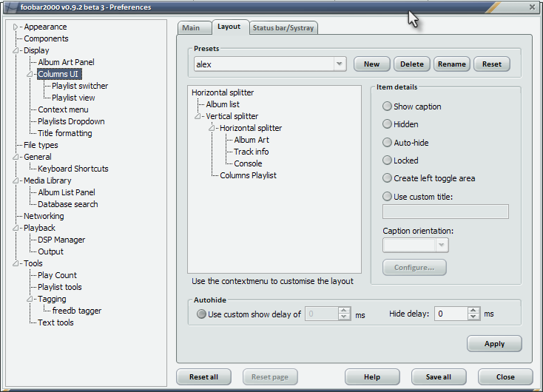Image resolution: width=543 pixels, height=392 pixels.
Task: Collapse the Vertical splitter layout node
Action: pos(198,116)
